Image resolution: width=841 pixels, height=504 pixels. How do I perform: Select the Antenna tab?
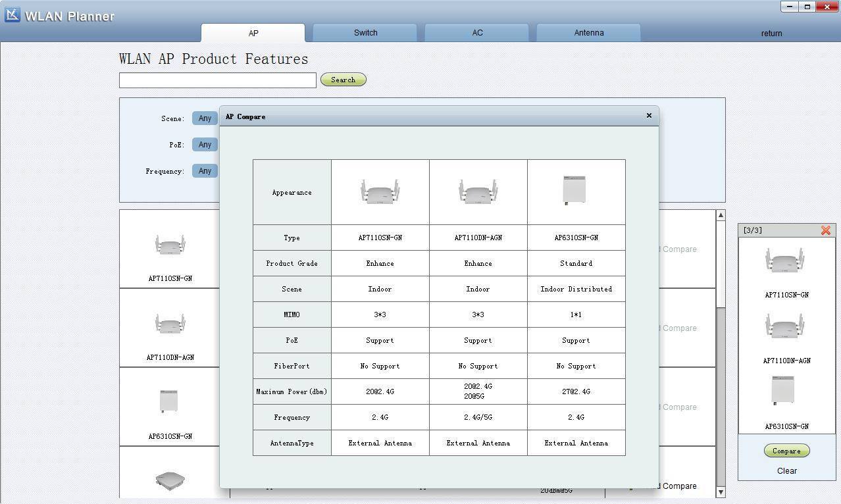[x=588, y=32]
